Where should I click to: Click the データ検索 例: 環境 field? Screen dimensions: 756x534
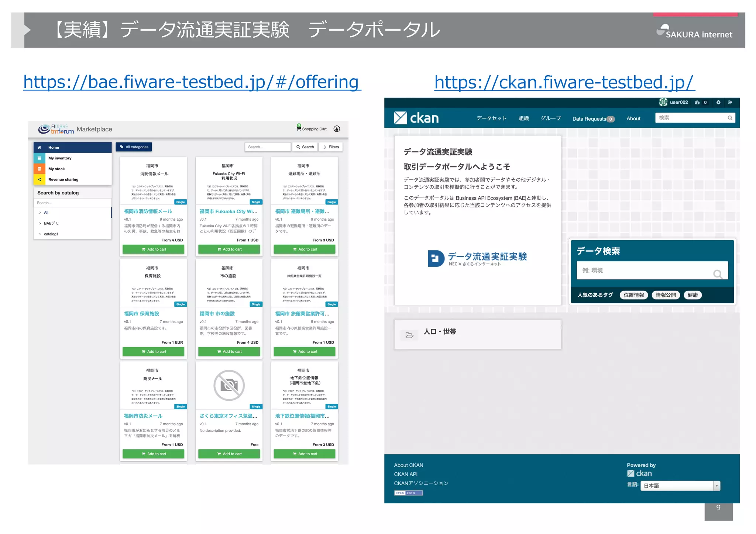click(652, 271)
